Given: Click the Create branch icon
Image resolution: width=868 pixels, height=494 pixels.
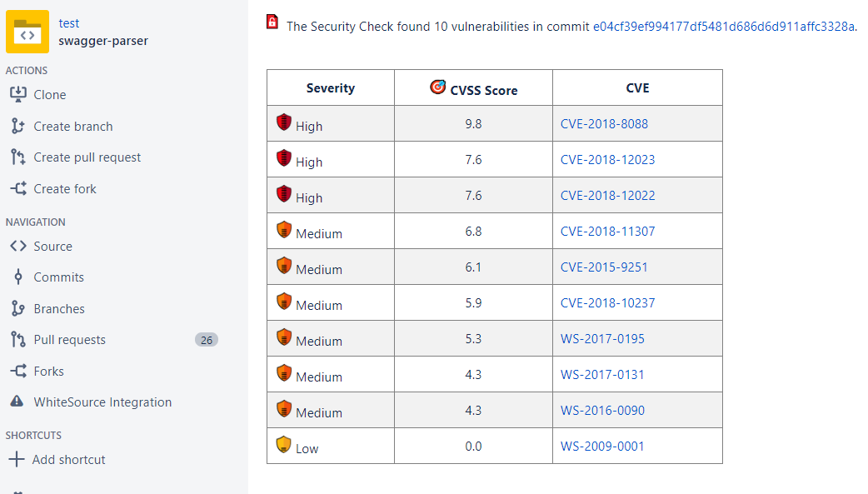Looking at the screenshot, I should click(17, 126).
